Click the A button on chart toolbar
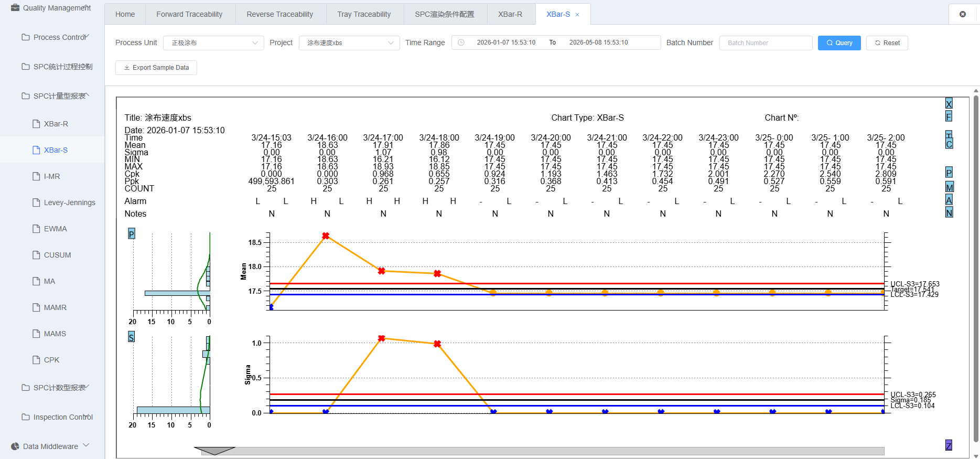Viewport: 980px width, 459px height. 949,200
